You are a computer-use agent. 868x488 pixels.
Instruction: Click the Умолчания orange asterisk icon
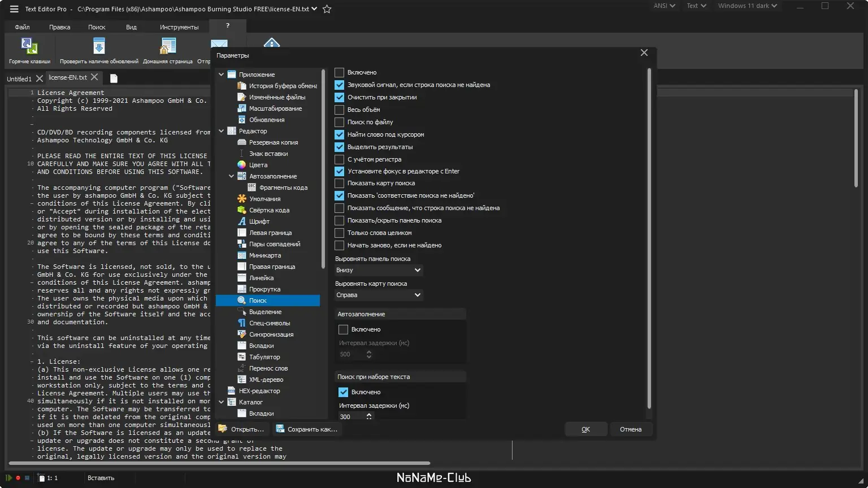point(242,199)
